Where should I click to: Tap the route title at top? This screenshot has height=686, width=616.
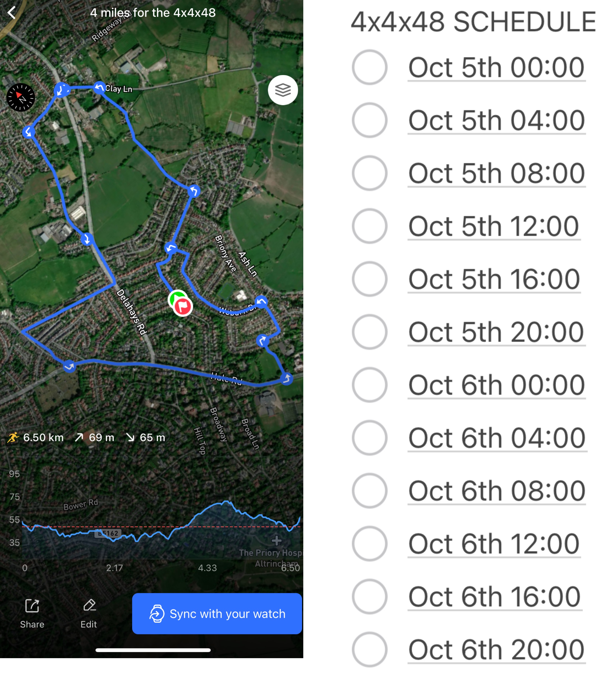click(153, 13)
